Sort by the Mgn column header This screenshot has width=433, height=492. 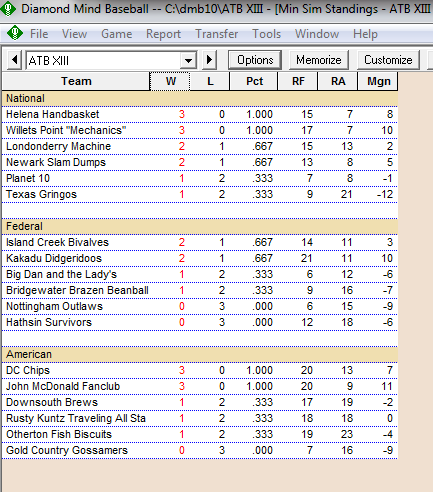click(x=378, y=81)
